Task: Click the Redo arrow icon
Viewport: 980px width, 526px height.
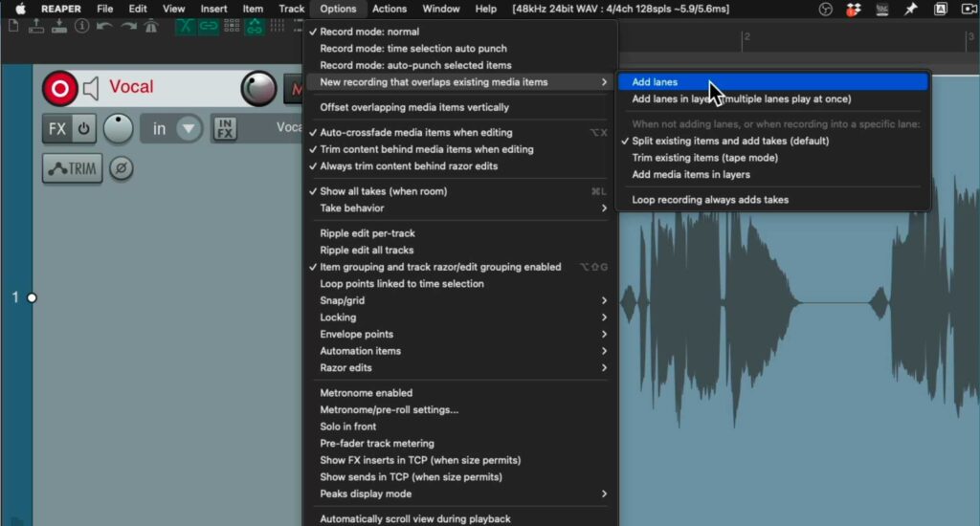Action: click(128, 26)
